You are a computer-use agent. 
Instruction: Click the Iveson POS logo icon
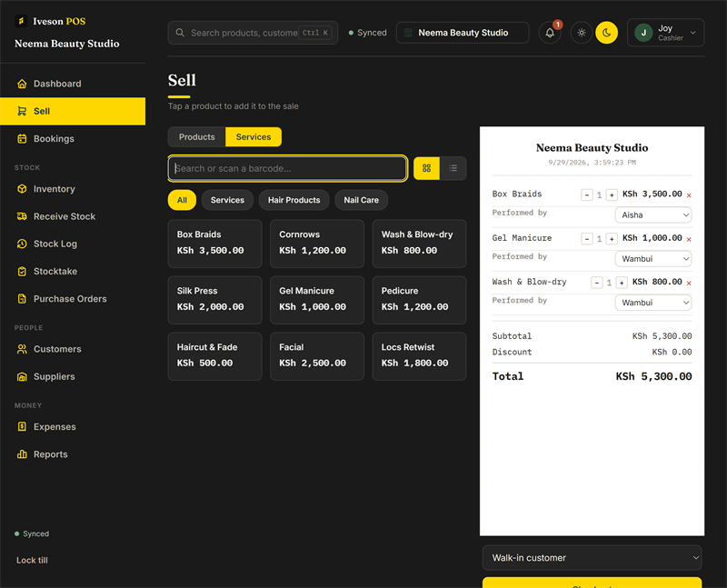click(x=21, y=21)
